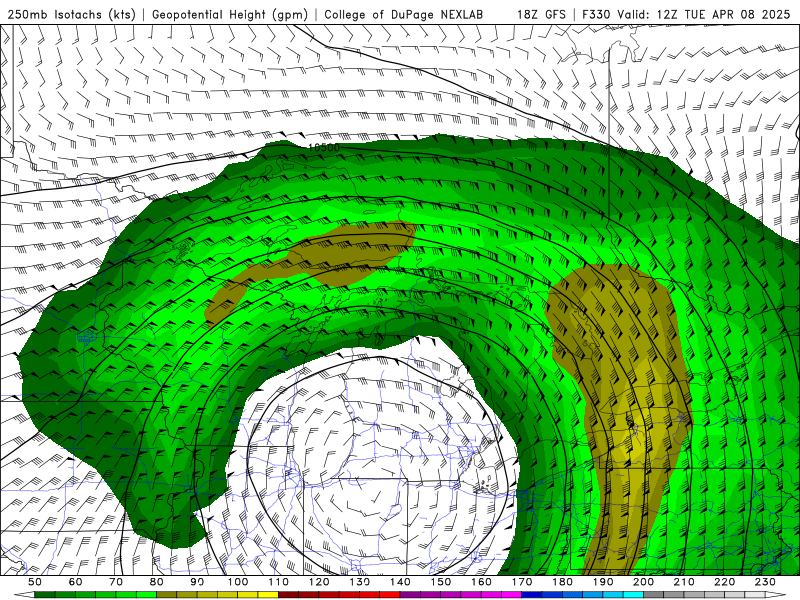The height and width of the screenshot is (600, 800).
Task: Click the 220 knot colorbar label
Action: pyautogui.click(x=724, y=582)
